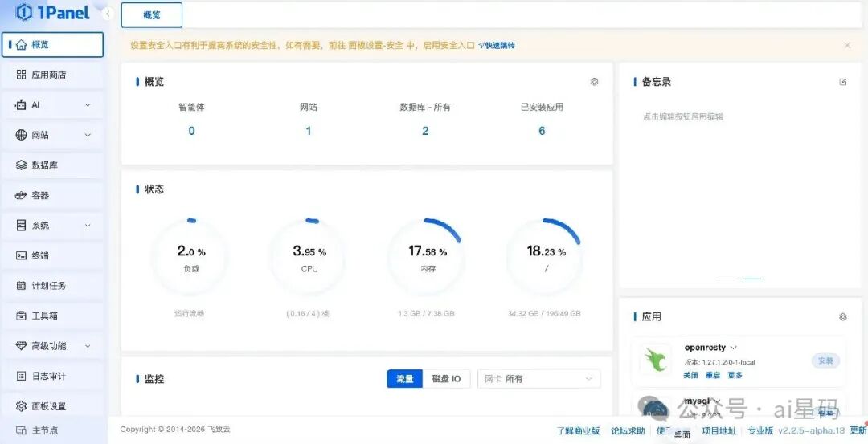Open the 概览 home icon in the sidebar
The image size is (868, 444).
click(21, 45)
